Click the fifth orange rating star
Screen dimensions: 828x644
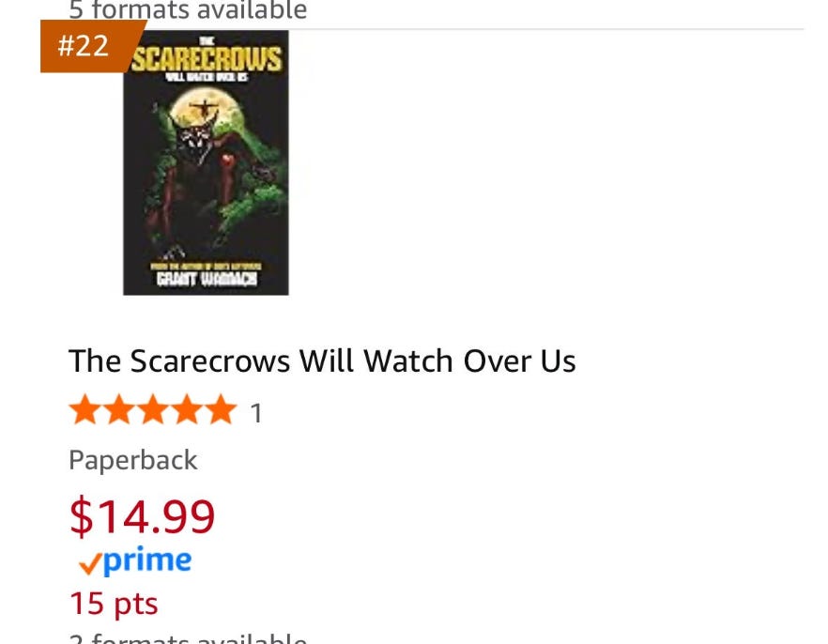(222, 409)
